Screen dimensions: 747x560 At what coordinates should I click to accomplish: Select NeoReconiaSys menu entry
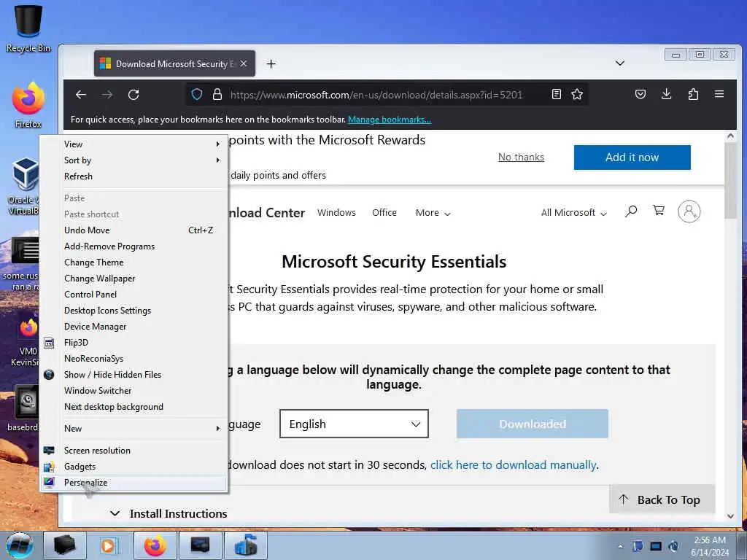click(x=133, y=359)
